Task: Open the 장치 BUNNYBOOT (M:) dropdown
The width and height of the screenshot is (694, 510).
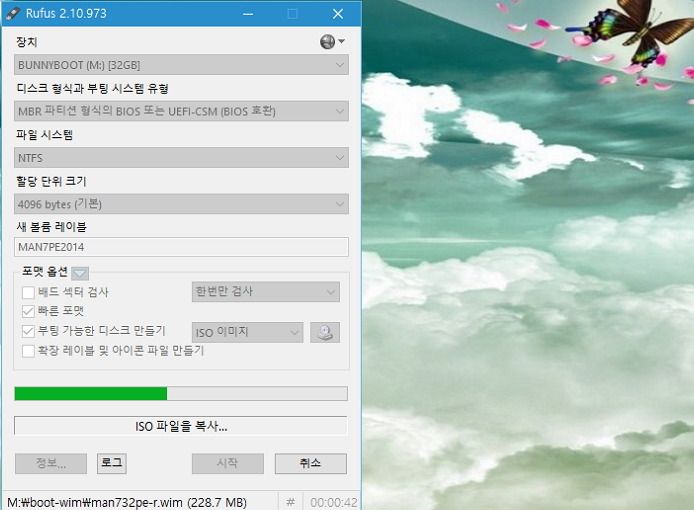Action: click(x=181, y=65)
